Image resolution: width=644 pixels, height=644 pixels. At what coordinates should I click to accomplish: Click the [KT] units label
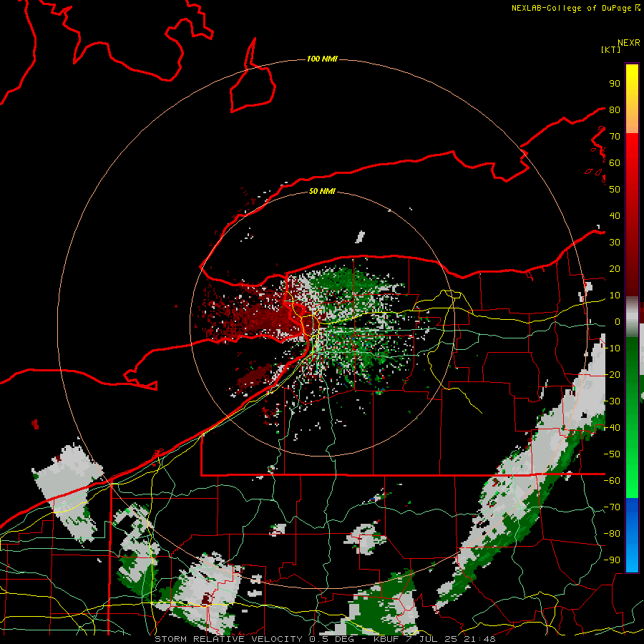point(611,49)
